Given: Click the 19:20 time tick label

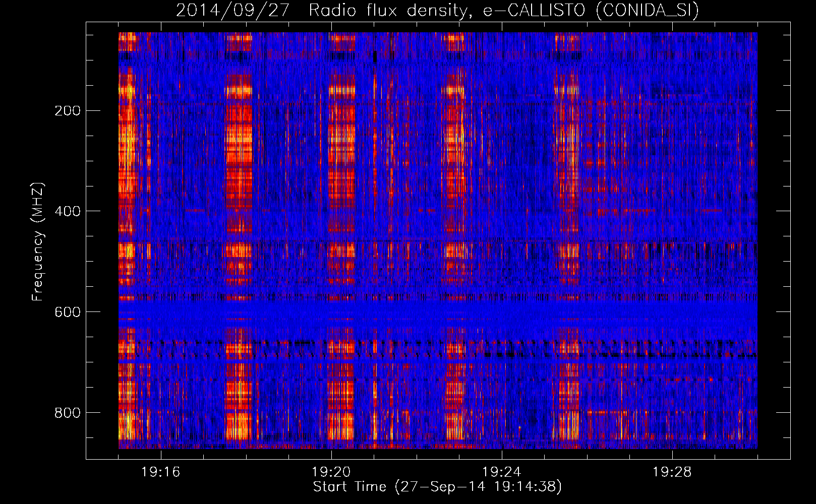Looking at the screenshot, I should point(331,472).
